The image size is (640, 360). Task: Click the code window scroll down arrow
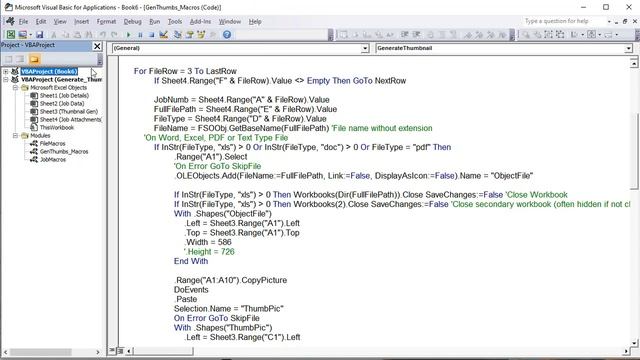tap(634, 343)
